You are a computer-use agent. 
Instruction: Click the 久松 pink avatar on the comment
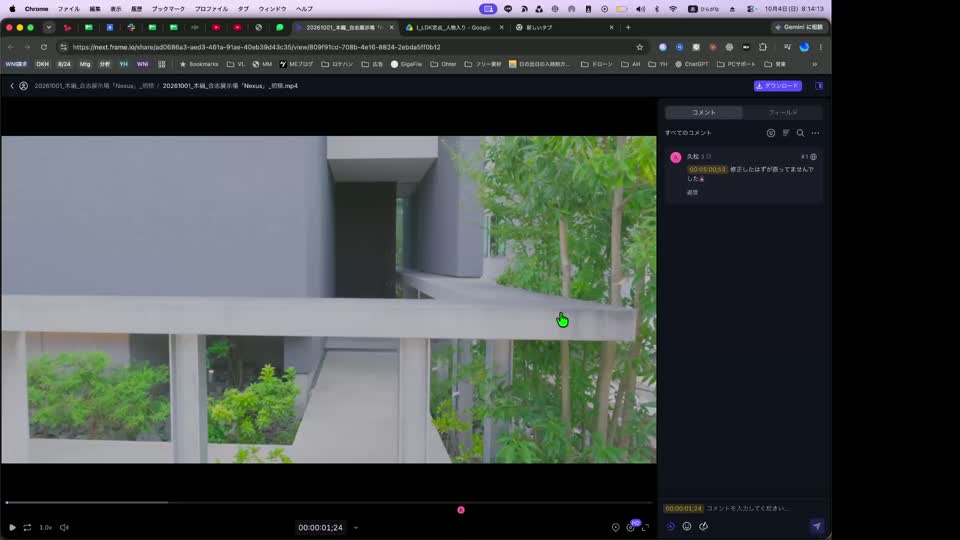tap(676, 157)
